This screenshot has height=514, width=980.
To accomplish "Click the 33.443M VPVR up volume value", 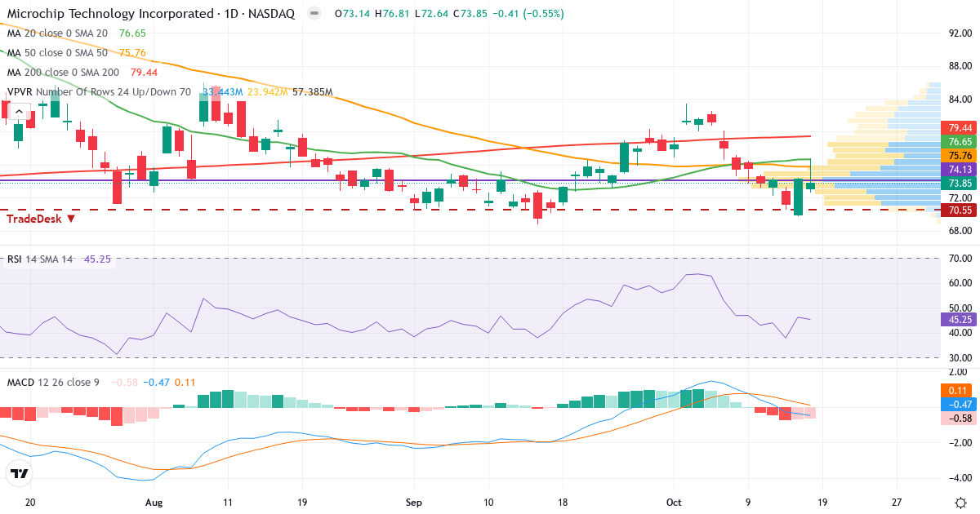I will pyautogui.click(x=222, y=92).
